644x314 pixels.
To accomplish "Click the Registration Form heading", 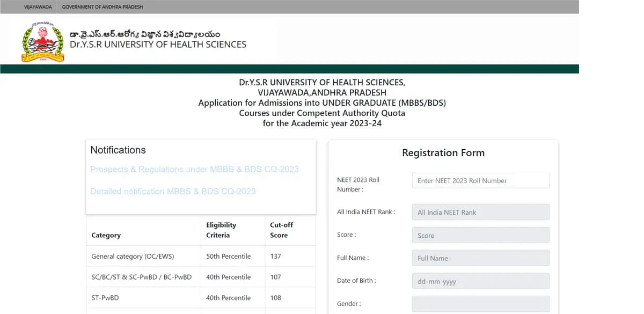I will (x=443, y=153).
